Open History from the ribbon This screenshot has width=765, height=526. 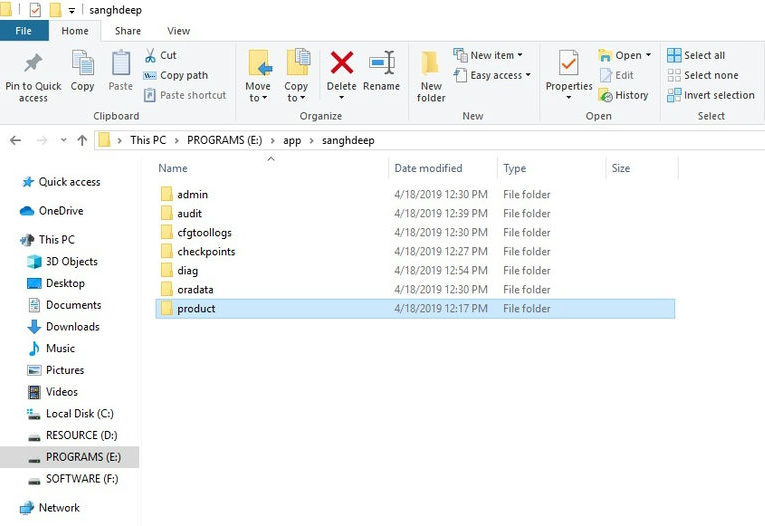(x=624, y=95)
